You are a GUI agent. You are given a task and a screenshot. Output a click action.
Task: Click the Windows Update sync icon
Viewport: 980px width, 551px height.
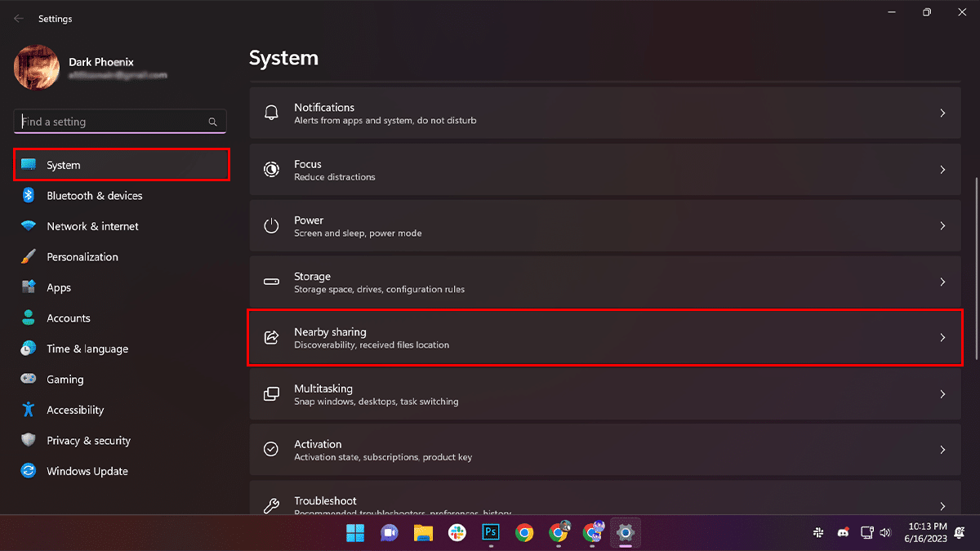(x=29, y=471)
